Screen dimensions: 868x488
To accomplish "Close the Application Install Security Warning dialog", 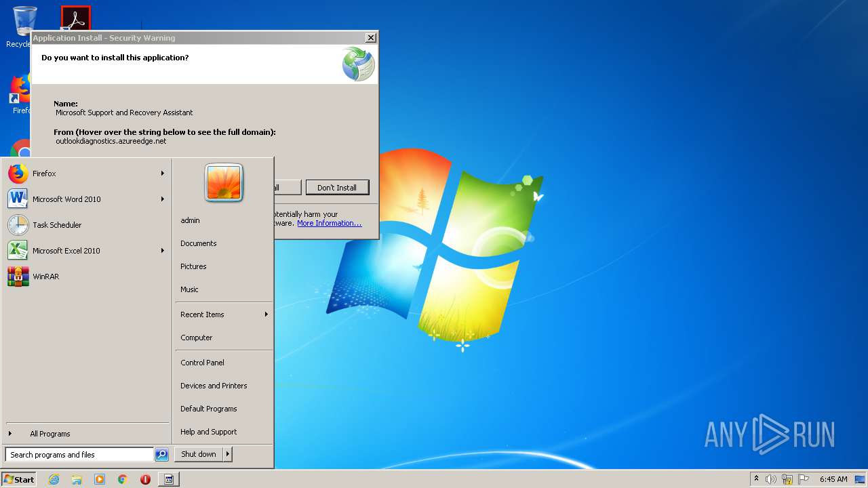I will (371, 38).
